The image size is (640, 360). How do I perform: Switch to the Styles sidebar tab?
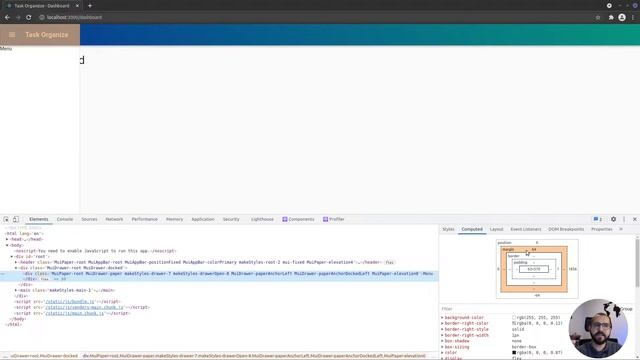click(448, 229)
